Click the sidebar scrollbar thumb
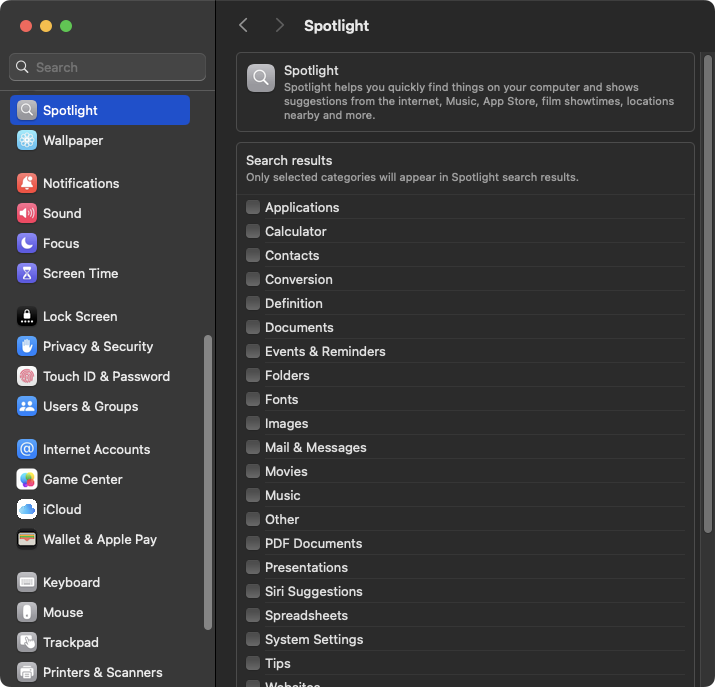715x687 pixels. tap(208, 483)
